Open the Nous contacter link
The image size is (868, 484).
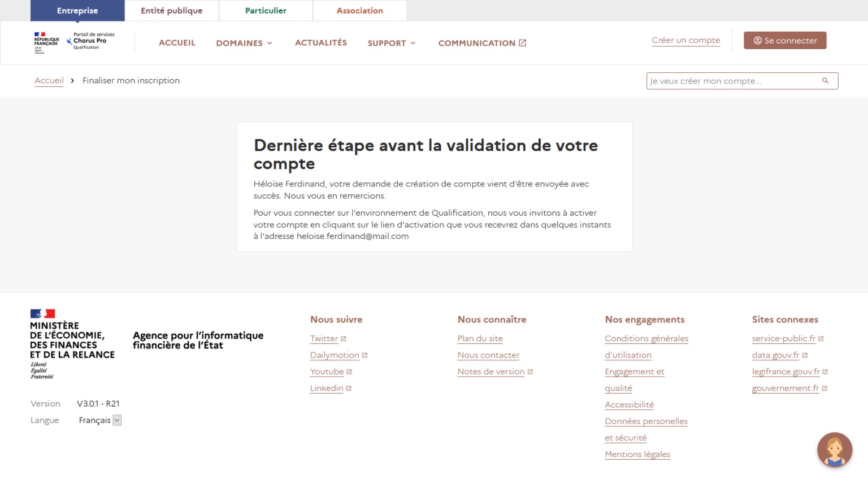pyautogui.click(x=488, y=355)
